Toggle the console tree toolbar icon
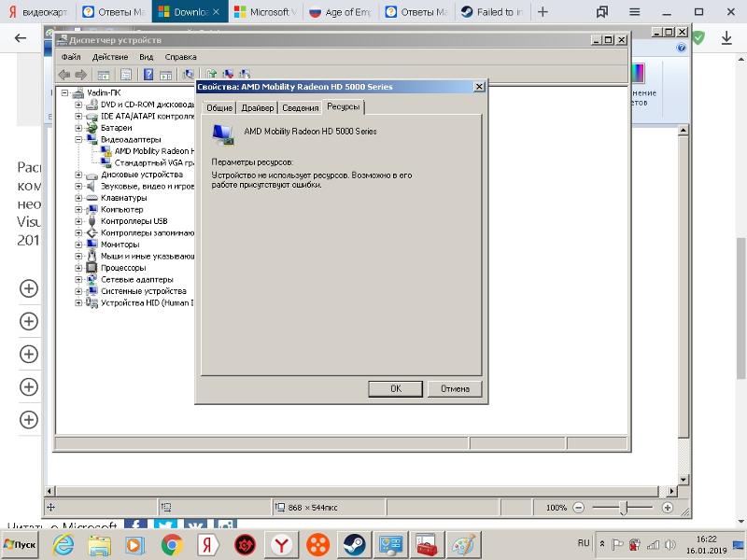The height and width of the screenshot is (560, 747). click(104, 75)
